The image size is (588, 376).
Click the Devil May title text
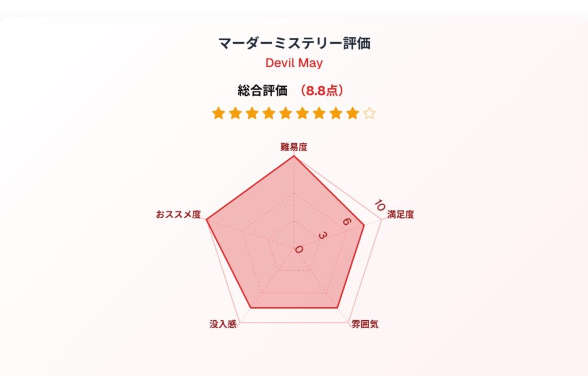294,63
